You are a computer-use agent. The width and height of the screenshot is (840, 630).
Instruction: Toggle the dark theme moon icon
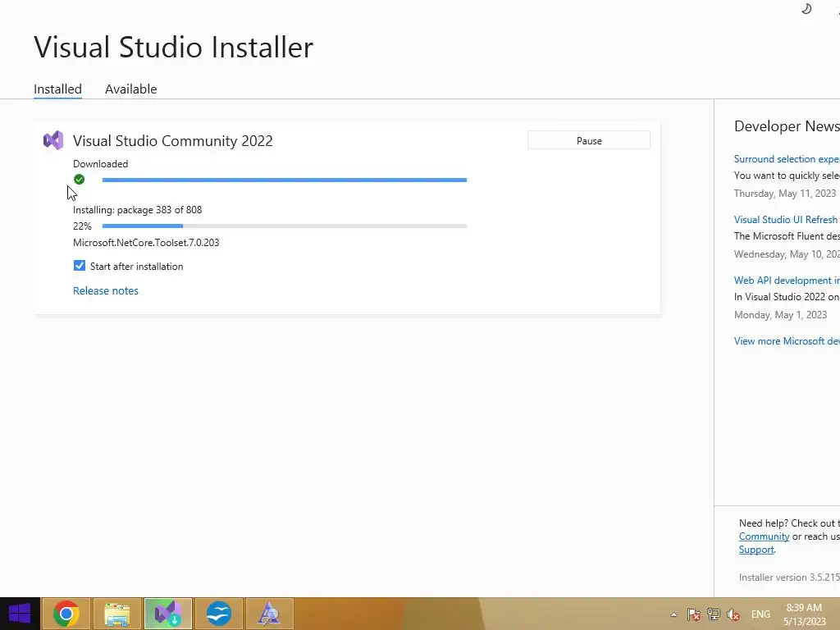coord(806,8)
